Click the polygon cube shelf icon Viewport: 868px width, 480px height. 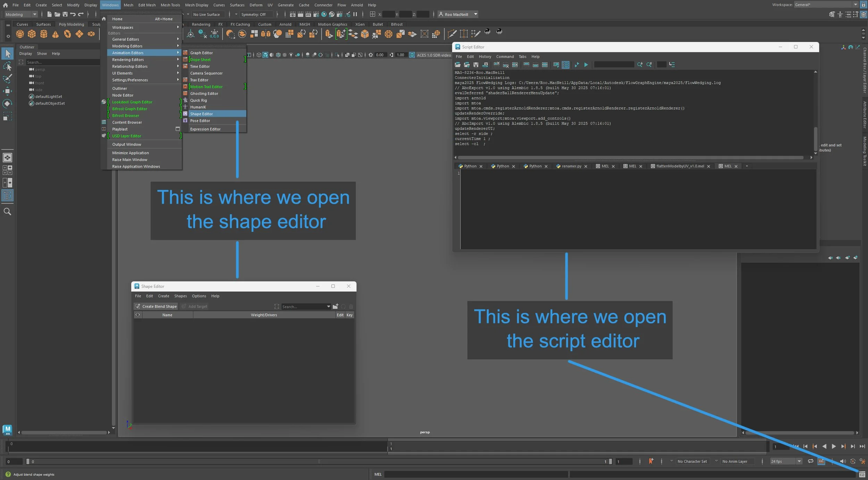coord(32,34)
